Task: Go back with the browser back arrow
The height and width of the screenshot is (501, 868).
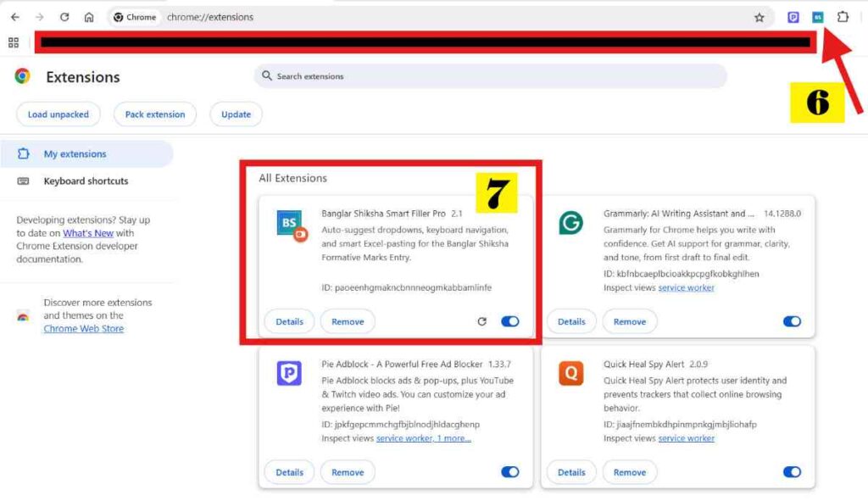Action: click(x=15, y=17)
